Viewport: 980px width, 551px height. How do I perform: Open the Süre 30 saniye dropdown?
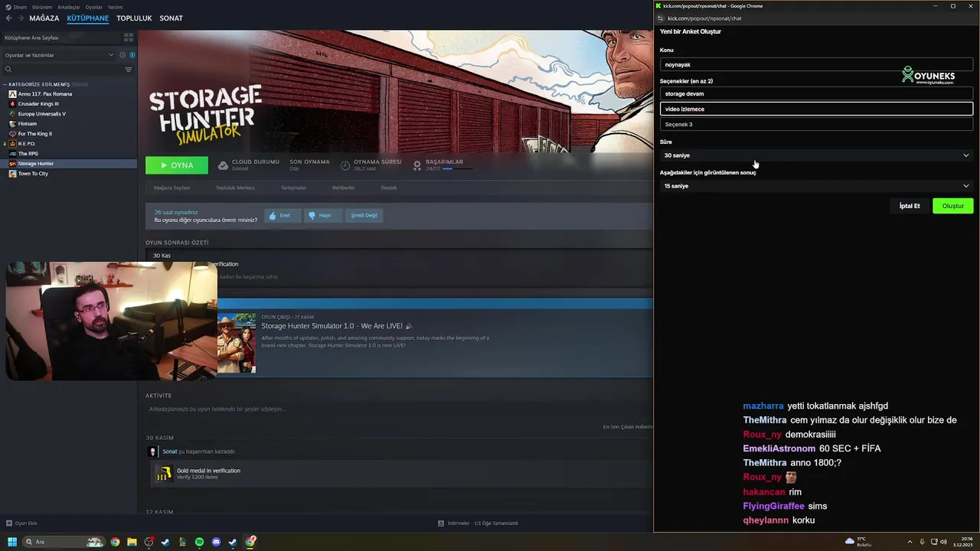[x=816, y=155]
